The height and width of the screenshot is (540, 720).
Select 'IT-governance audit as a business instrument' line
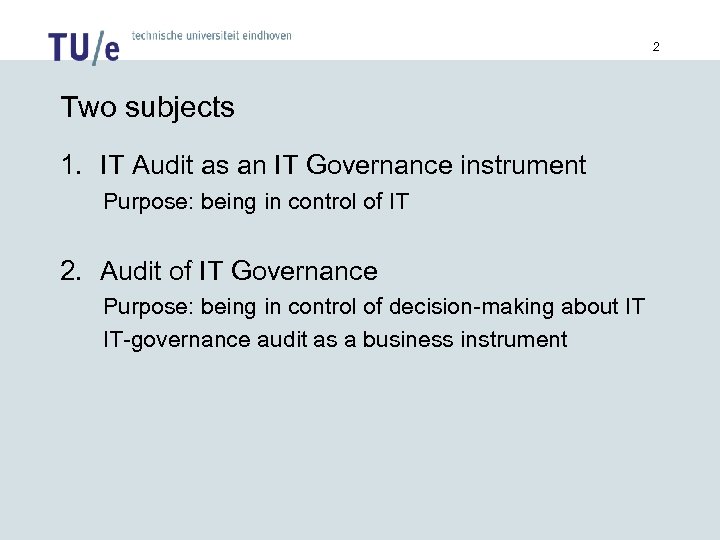click(335, 340)
